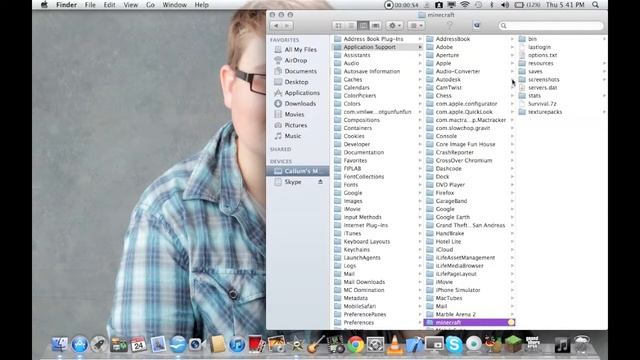The height and width of the screenshot is (360, 640).
Task: Go to Desktop in sidebar
Action: [x=296, y=82]
